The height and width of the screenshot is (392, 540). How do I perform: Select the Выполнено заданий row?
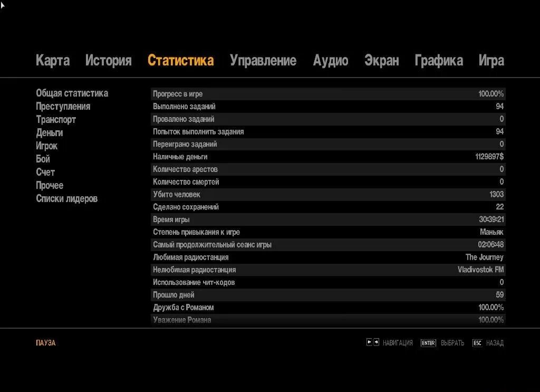328,107
